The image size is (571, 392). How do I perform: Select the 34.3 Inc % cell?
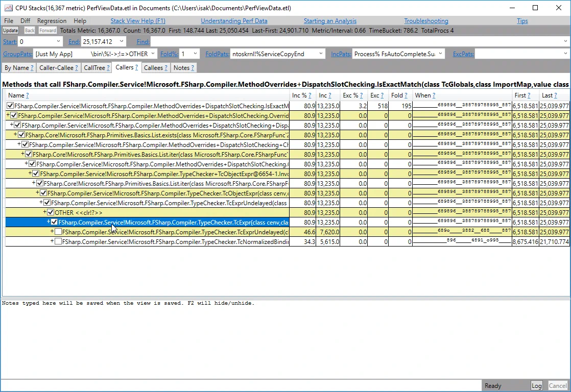[303, 241]
